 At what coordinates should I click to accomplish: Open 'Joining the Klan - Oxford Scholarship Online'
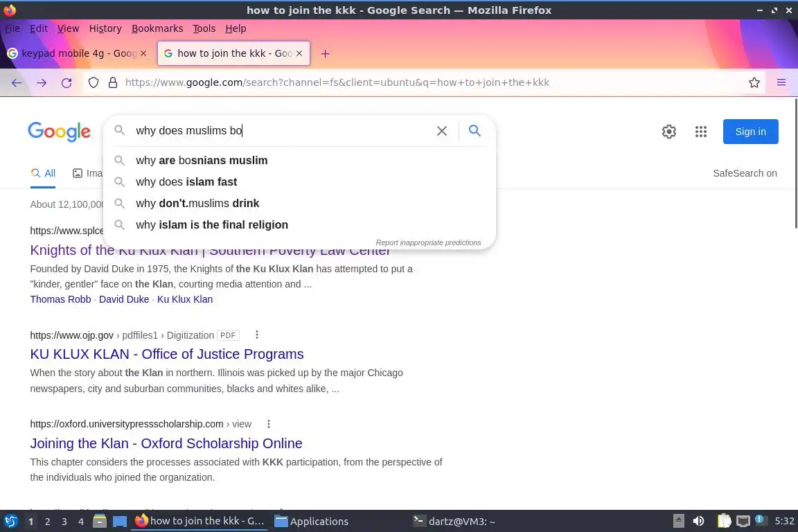coord(166,443)
